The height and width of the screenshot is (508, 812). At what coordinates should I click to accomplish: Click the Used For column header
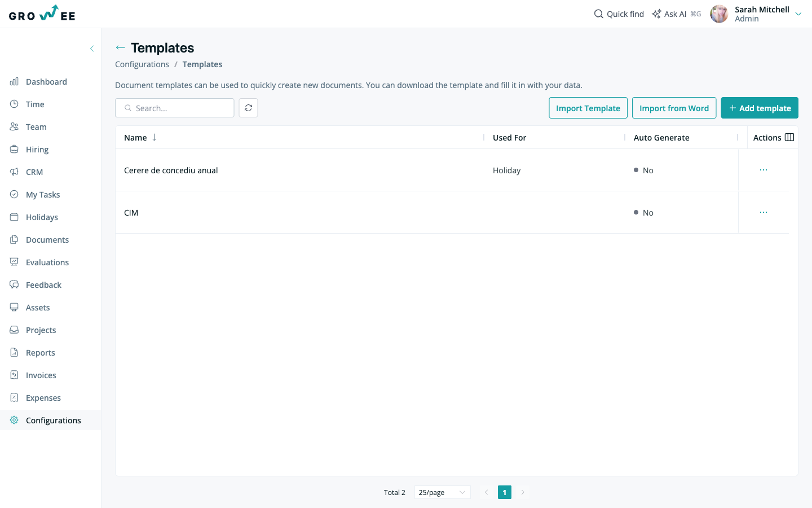pyautogui.click(x=509, y=138)
